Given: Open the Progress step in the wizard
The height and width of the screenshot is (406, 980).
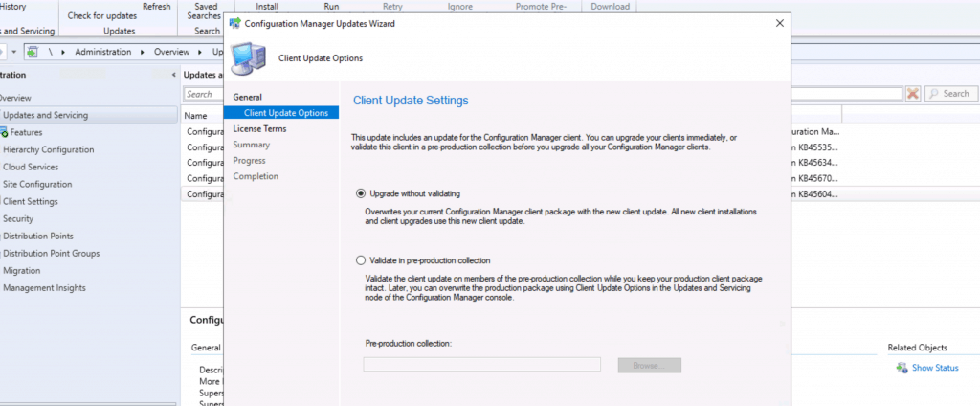Looking at the screenshot, I should tap(250, 160).
